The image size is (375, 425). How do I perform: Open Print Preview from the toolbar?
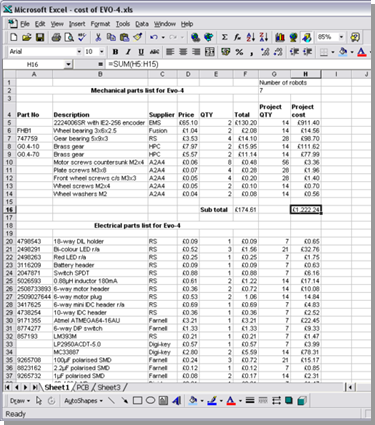pos(69,37)
